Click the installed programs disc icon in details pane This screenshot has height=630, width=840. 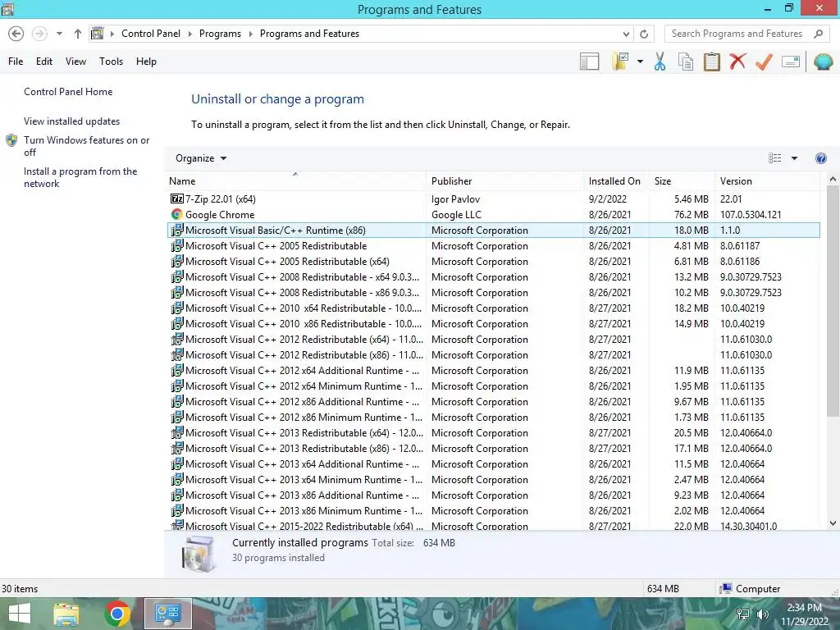coord(199,554)
